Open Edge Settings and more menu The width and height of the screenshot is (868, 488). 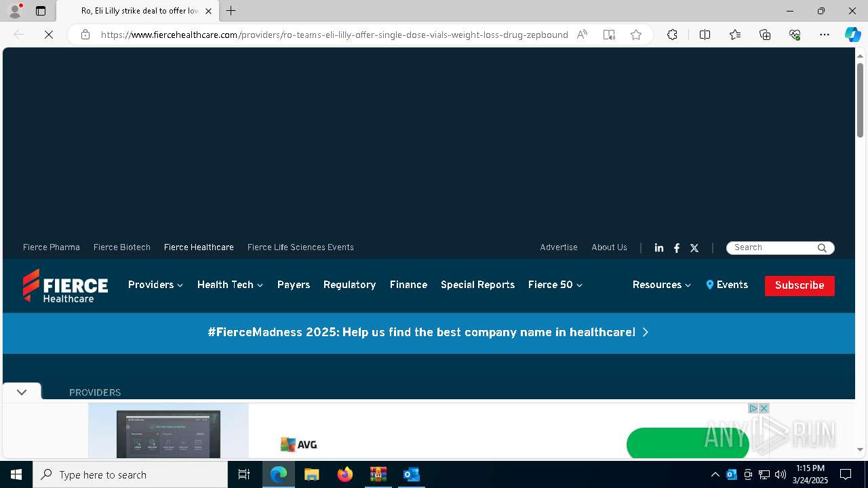825,35
